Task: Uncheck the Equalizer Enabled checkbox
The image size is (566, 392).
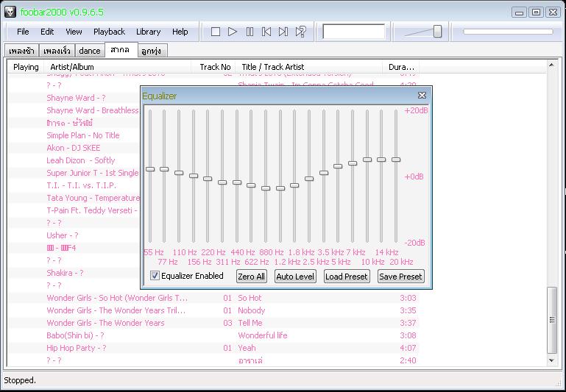Action: pyautogui.click(x=155, y=276)
